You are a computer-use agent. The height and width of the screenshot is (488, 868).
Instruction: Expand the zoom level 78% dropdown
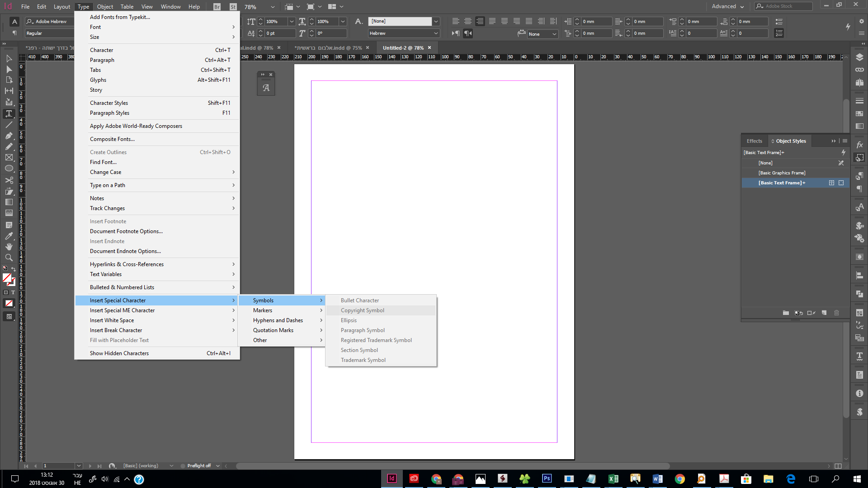tap(273, 7)
